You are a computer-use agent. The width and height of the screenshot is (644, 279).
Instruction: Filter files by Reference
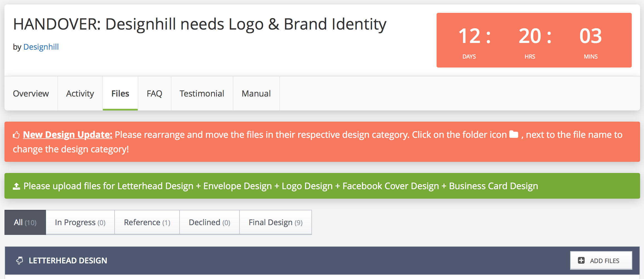pyautogui.click(x=147, y=222)
